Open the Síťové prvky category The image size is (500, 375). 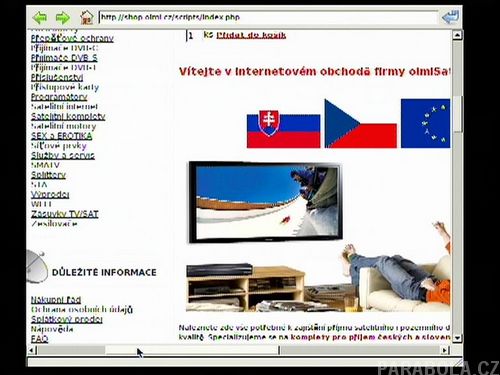coord(59,146)
